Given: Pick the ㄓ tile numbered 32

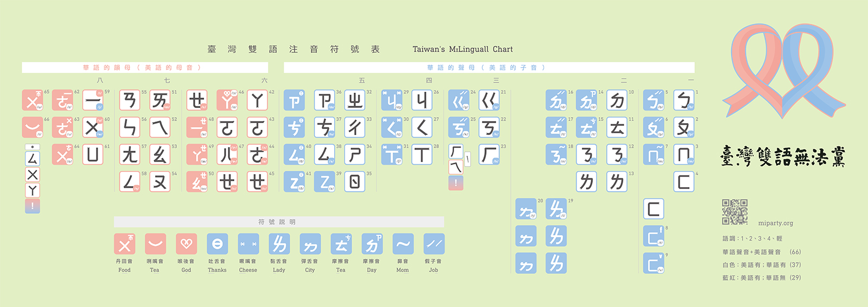Looking at the screenshot, I should 355,100.
